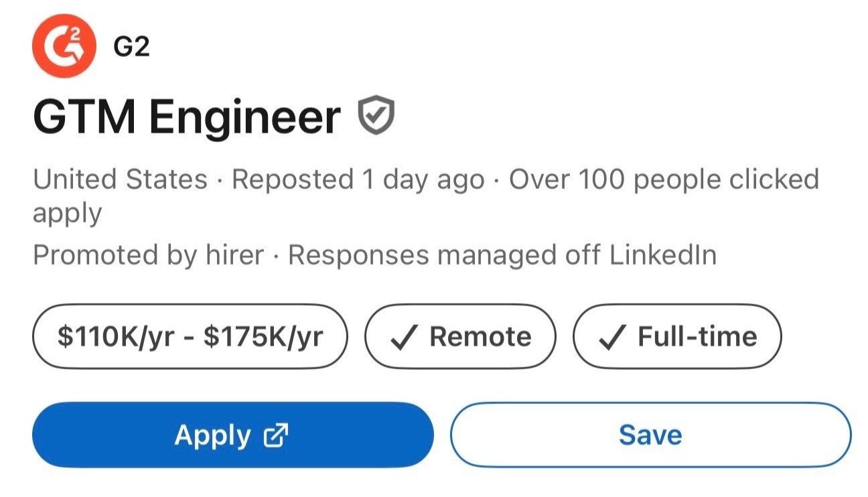Click the external link icon in Apply

pos(276,436)
